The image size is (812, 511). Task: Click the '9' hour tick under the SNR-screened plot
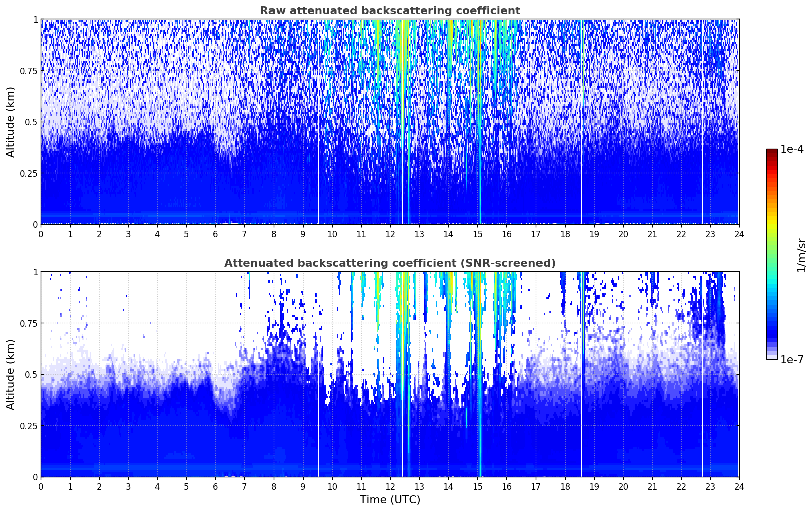(x=303, y=486)
